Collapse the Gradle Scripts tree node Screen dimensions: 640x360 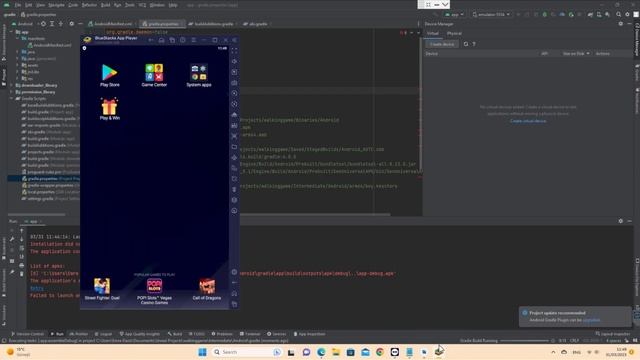12,98
